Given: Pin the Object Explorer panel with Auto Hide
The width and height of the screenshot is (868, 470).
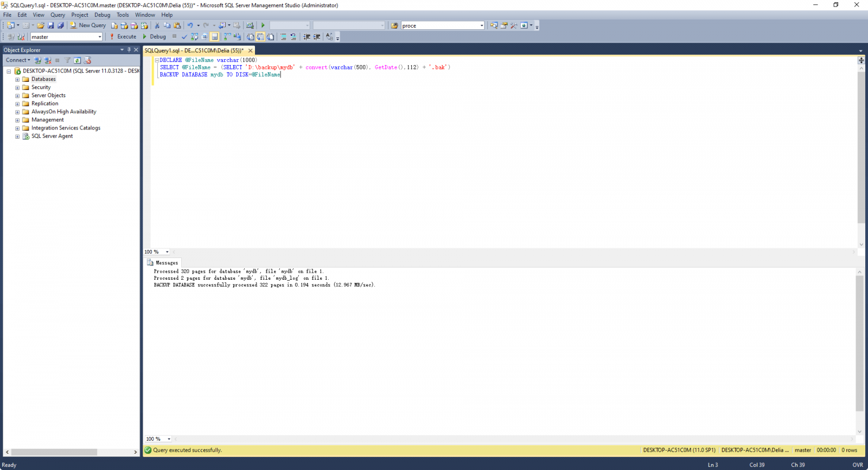Looking at the screenshot, I should pyautogui.click(x=129, y=50).
